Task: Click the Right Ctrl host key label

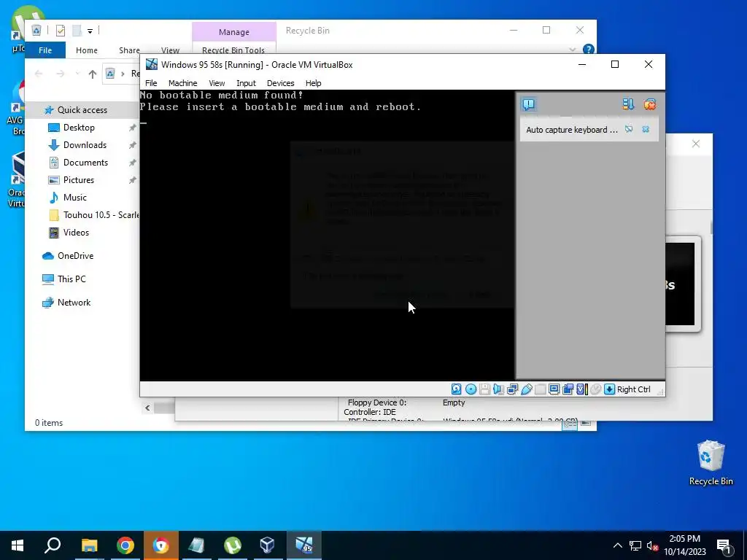Action: pos(634,389)
